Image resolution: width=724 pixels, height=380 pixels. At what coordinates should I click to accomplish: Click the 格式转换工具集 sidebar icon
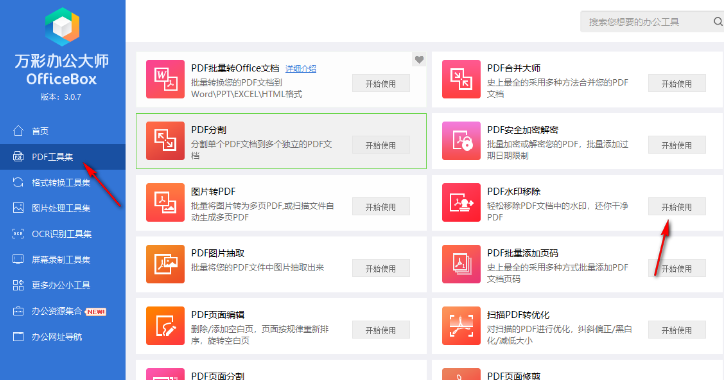[18, 182]
